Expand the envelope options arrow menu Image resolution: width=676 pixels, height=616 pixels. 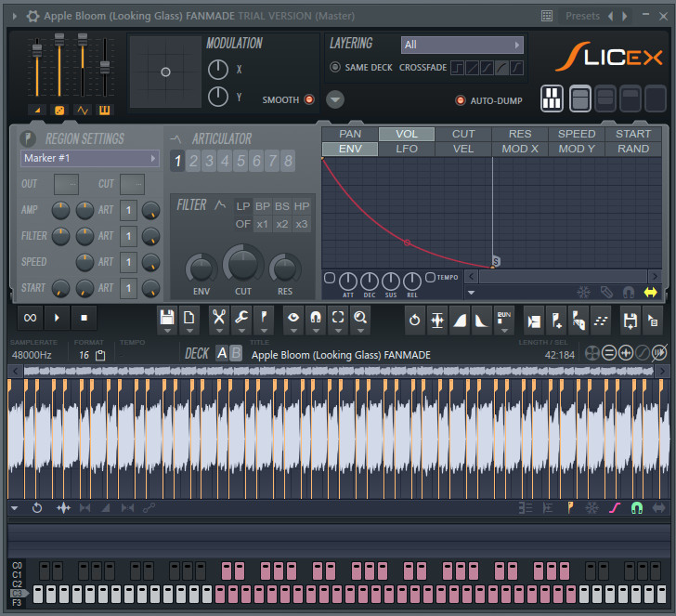[472, 293]
